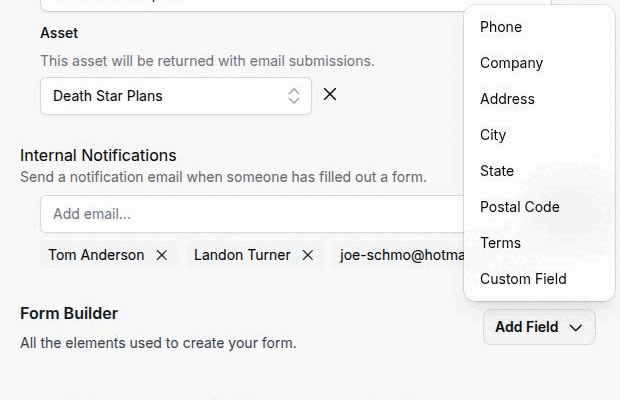Clear the selected Death Star Plans asset
This screenshot has width=620, height=400.
pos(330,94)
